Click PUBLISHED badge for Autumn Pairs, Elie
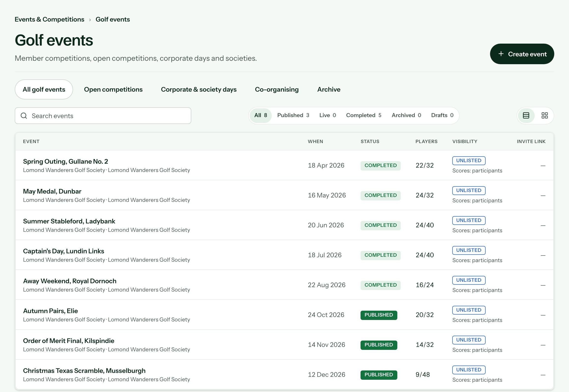The width and height of the screenshot is (569, 392). [379, 315]
